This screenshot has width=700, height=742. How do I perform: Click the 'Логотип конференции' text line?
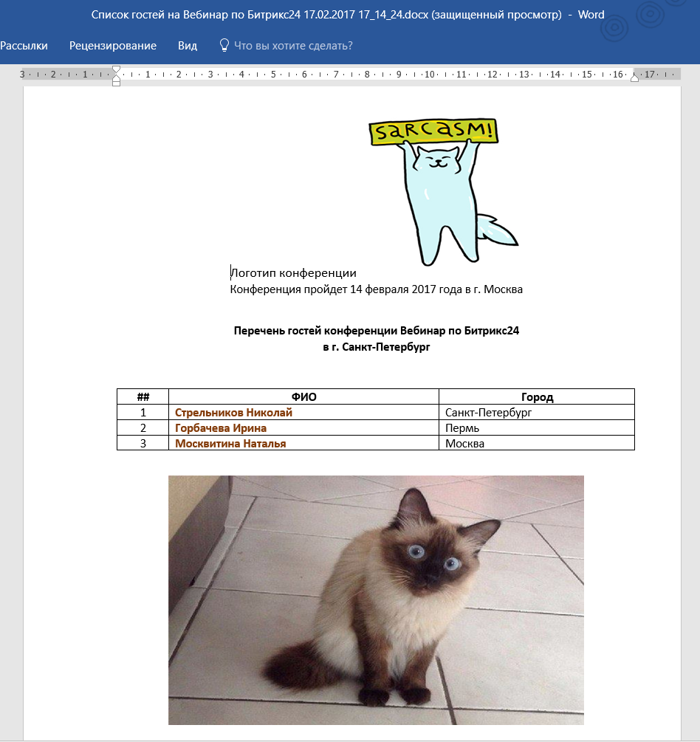coord(294,273)
